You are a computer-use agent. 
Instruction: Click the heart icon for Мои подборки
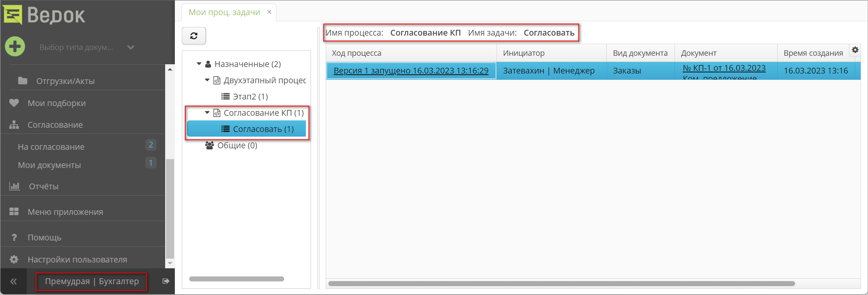(14, 103)
